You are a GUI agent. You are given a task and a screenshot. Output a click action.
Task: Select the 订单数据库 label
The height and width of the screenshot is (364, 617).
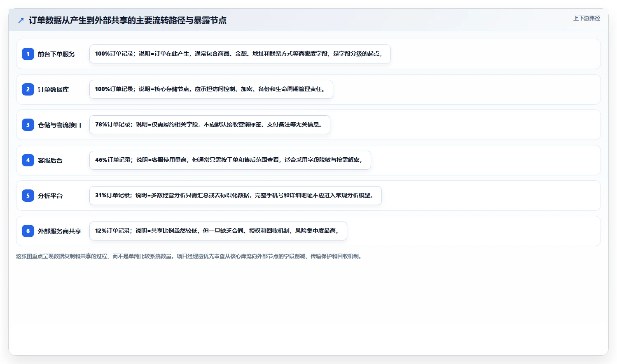point(53,89)
